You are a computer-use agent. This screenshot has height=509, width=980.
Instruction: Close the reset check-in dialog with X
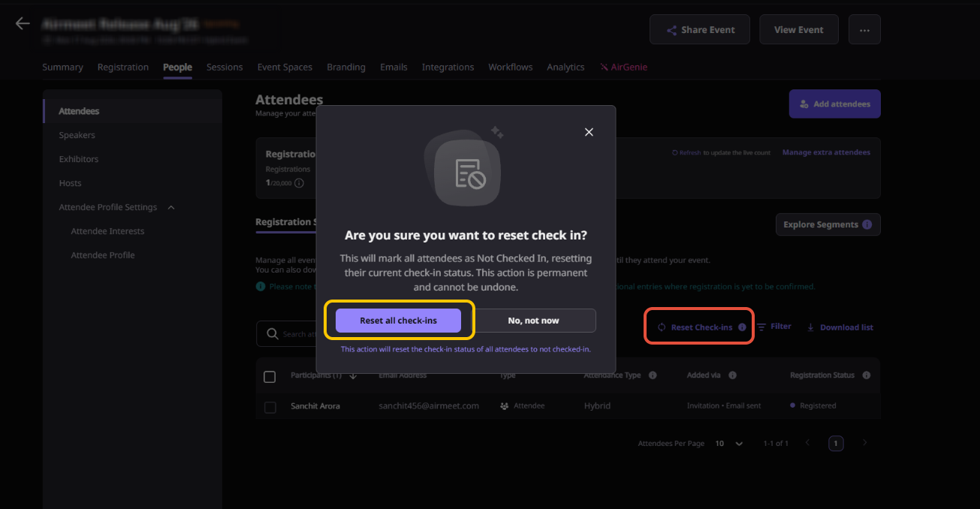pyautogui.click(x=589, y=132)
